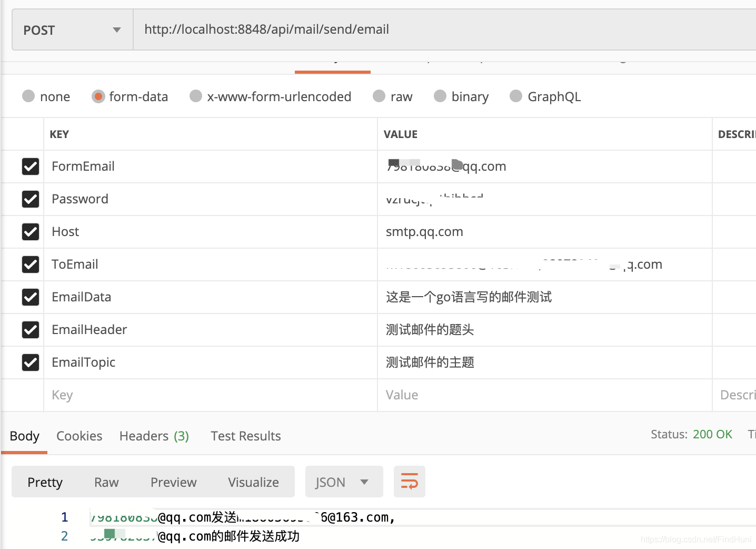Uncheck the FormEmail parameter row
The image size is (756, 549).
[30, 166]
